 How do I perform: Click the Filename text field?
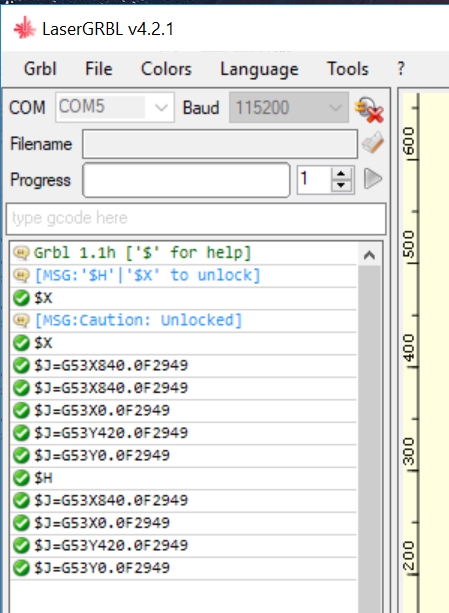point(220,144)
